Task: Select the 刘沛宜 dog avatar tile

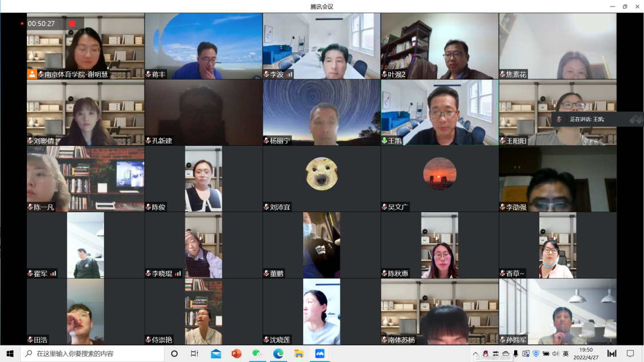Action: 321,173
